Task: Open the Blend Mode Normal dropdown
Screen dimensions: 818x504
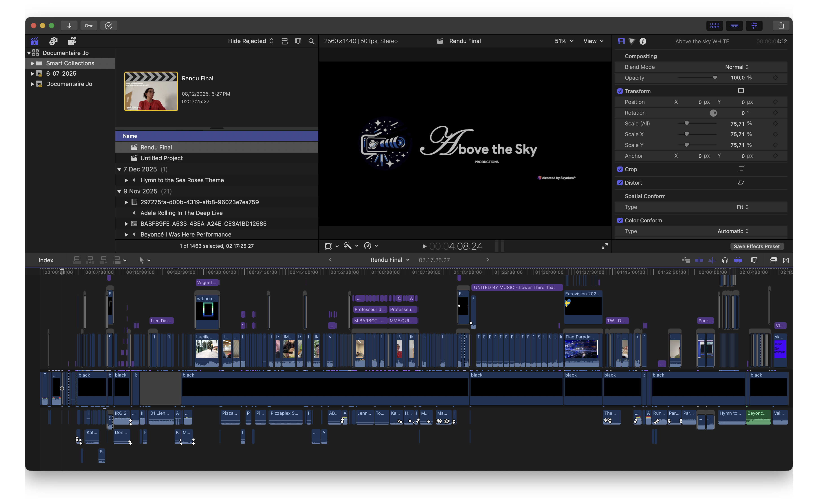Action: [737, 67]
